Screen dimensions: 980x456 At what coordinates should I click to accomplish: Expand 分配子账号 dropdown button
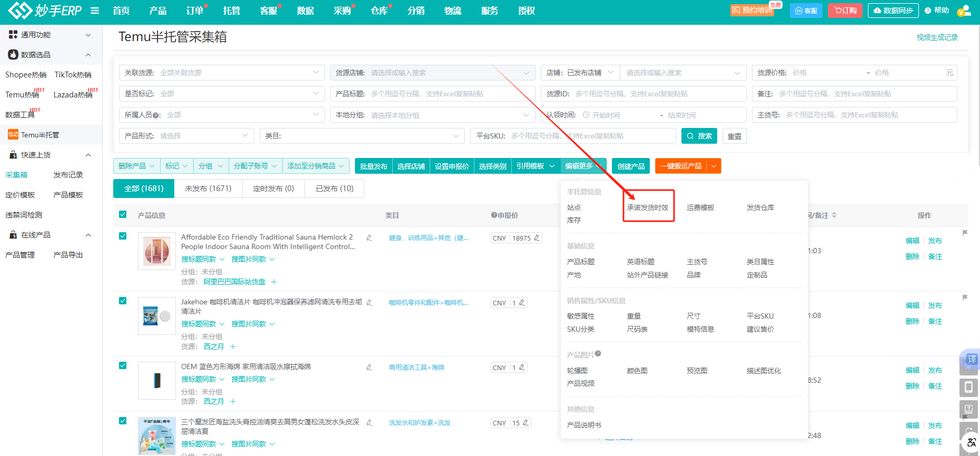click(255, 166)
